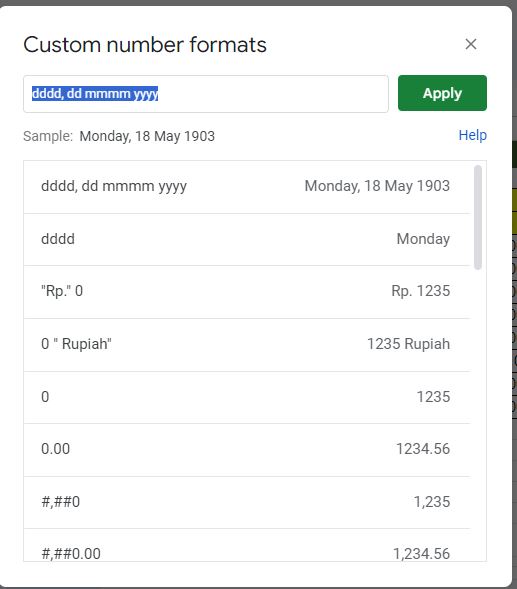Screen dimensions: 517x589
Task: Select the '#,##0.00' format row
Action: point(247,545)
